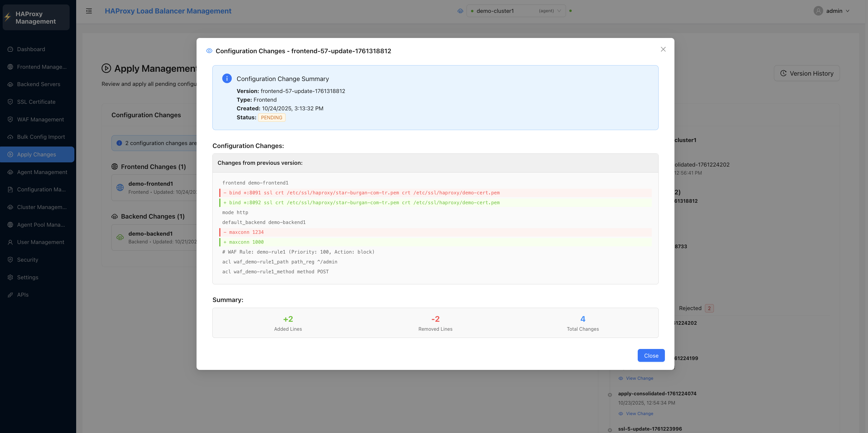The image size is (868, 433).
Task: Click the +2 Added Lines count
Action: [x=288, y=319]
